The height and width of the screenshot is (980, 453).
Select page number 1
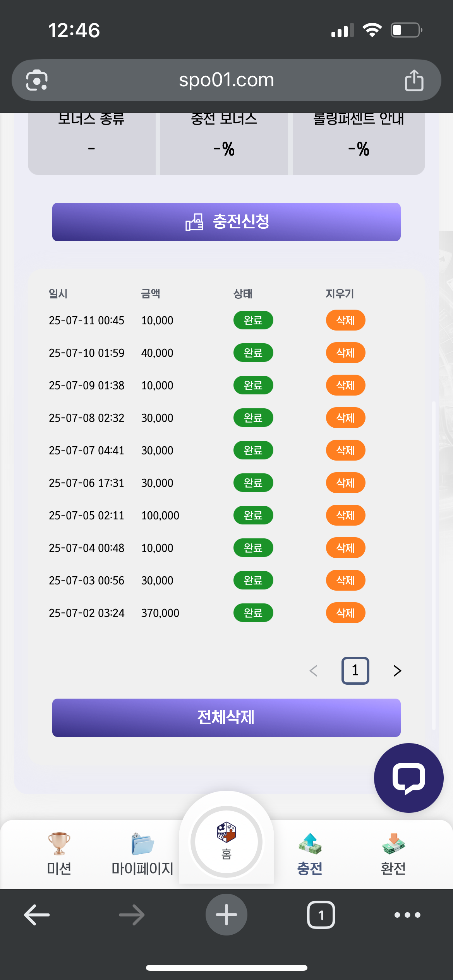[x=355, y=670]
